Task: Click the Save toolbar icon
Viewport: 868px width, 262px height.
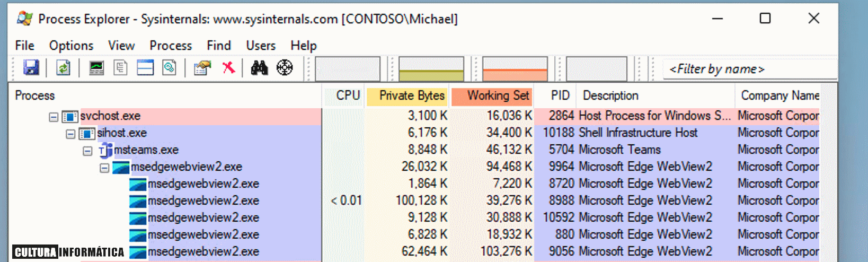Action: pyautogui.click(x=31, y=68)
